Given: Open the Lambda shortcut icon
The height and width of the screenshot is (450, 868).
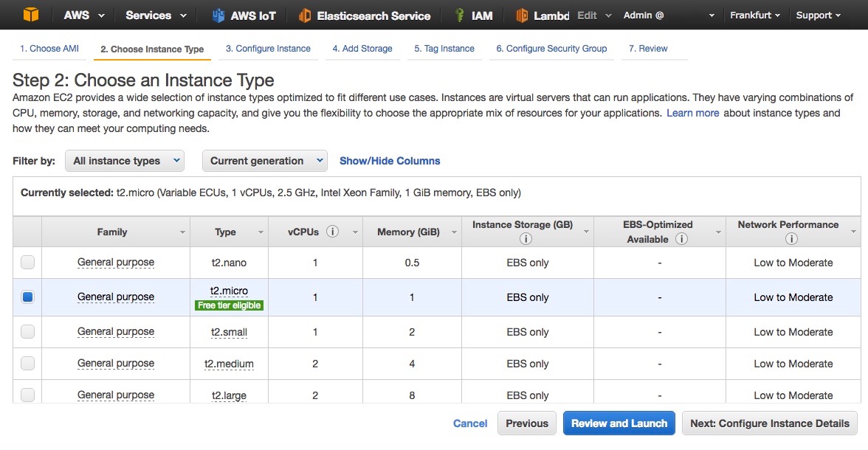Looking at the screenshot, I should 523,15.
